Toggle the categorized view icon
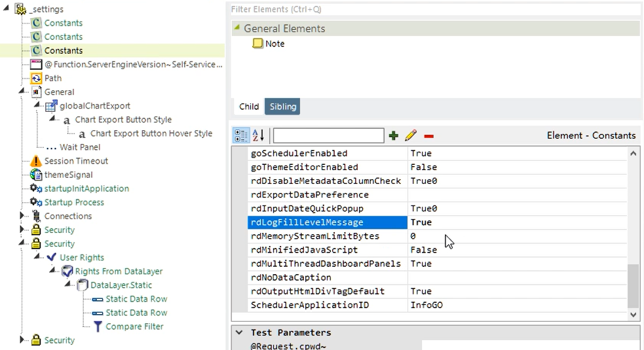 (x=241, y=135)
